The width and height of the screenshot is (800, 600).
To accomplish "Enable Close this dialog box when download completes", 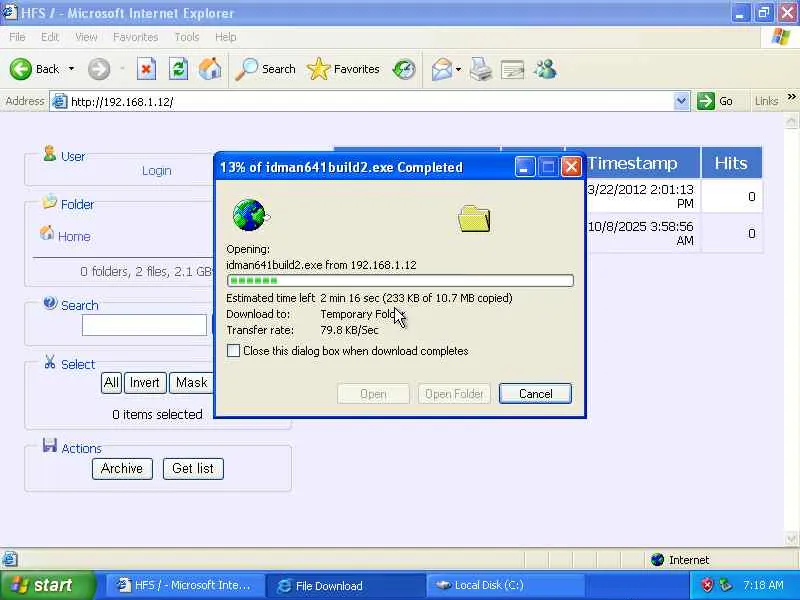I will click(x=233, y=351).
